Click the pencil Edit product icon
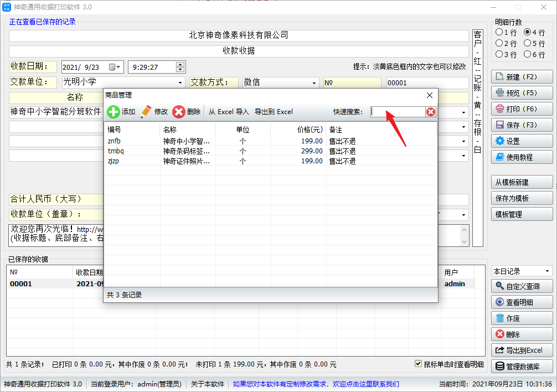 point(146,112)
